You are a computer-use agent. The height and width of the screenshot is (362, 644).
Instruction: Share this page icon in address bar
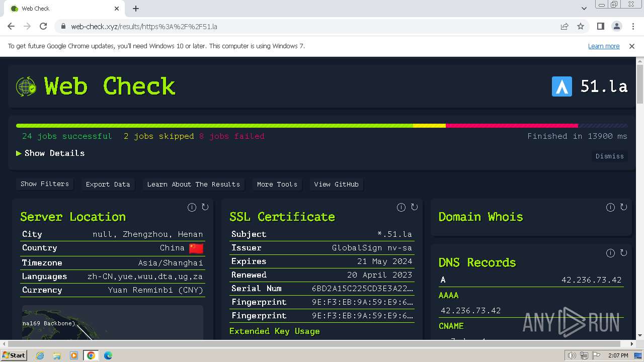(565, 26)
